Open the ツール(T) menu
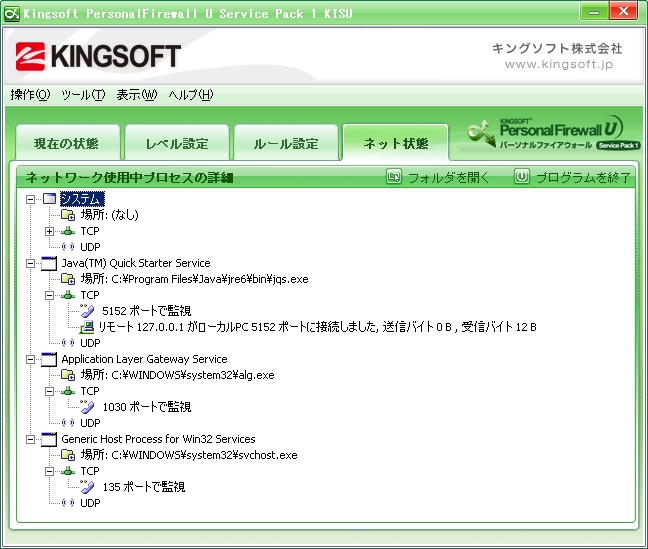Screen dimensions: 648x549 click(82, 95)
